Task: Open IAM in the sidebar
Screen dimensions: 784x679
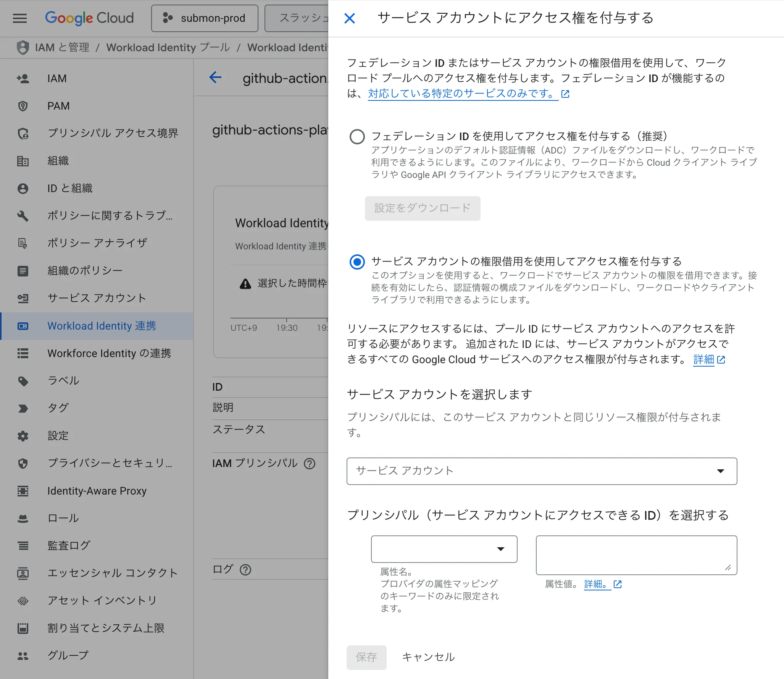Action: [x=97, y=79]
